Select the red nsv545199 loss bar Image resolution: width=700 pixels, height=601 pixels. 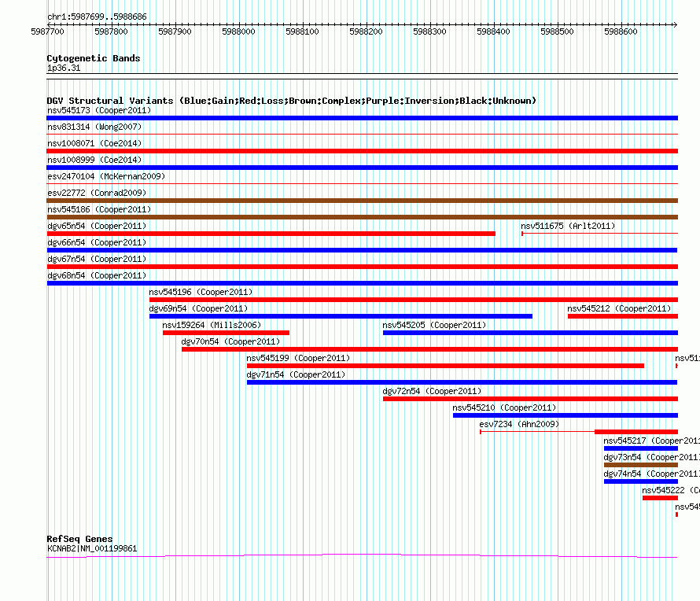point(445,366)
